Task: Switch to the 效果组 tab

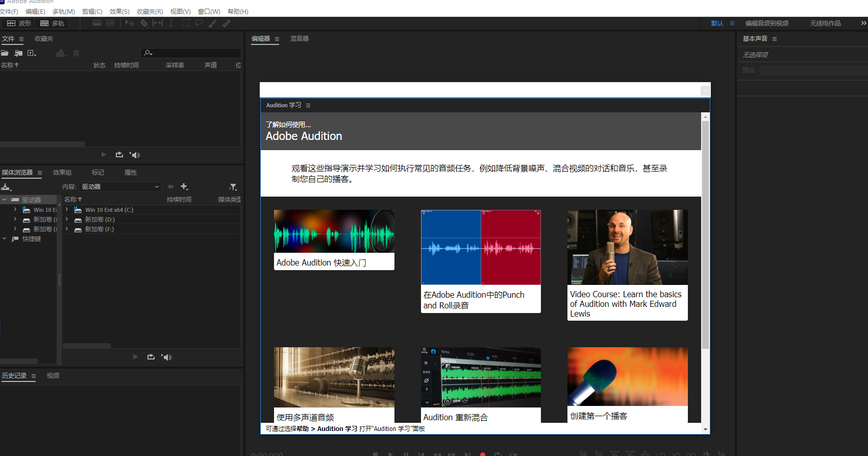Action: (62, 173)
